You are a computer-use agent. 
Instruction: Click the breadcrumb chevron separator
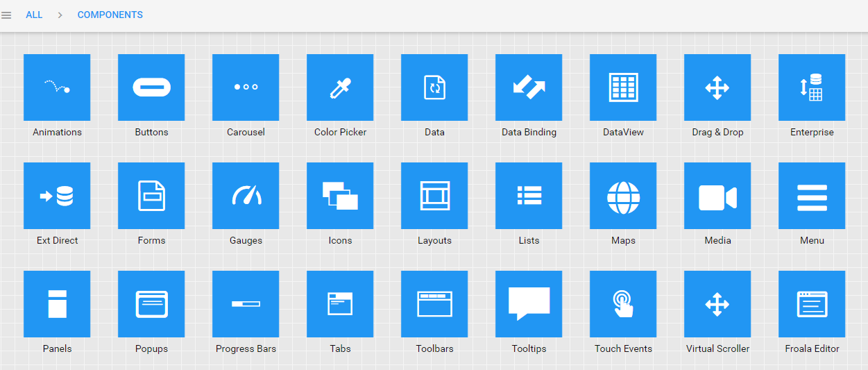coord(60,15)
